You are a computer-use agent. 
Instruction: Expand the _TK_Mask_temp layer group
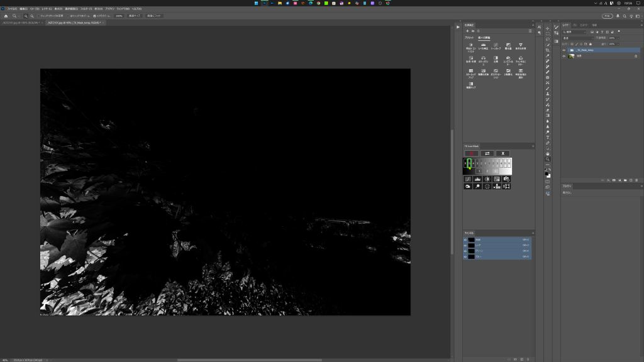tap(569, 50)
